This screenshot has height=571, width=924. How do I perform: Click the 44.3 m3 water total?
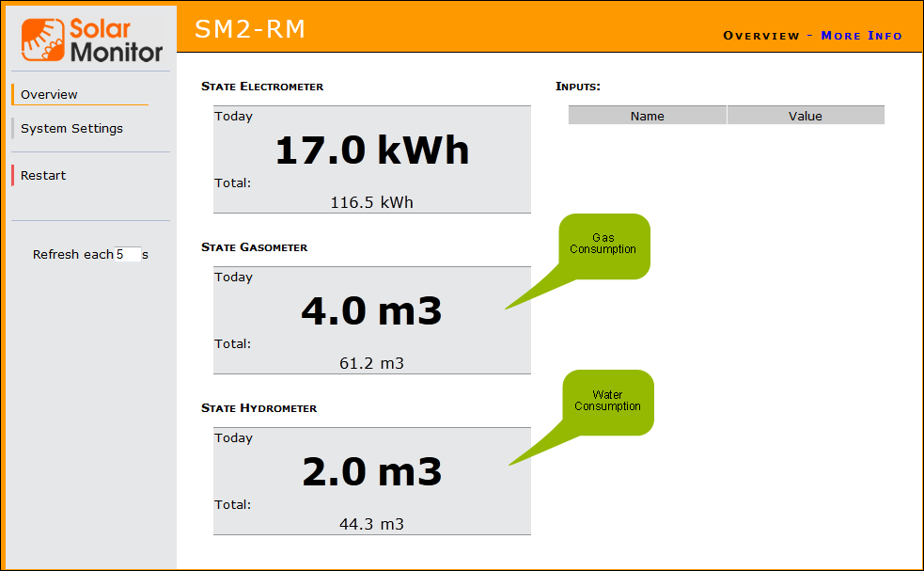click(371, 524)
